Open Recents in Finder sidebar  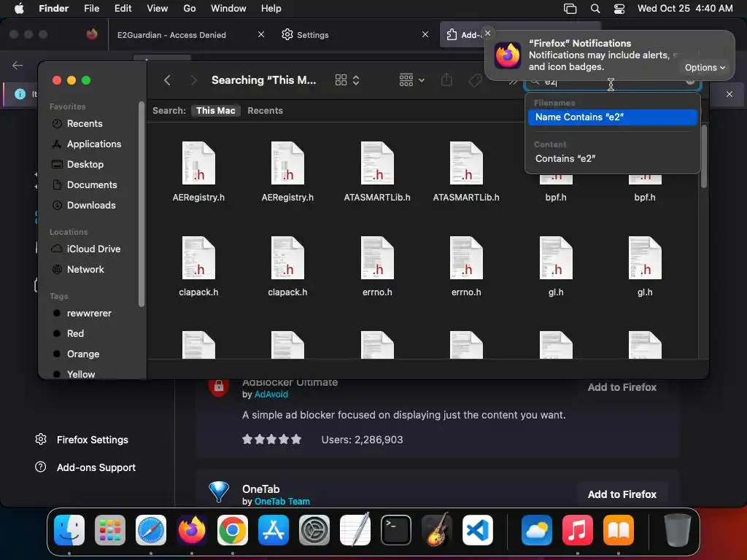pos(85,124)
